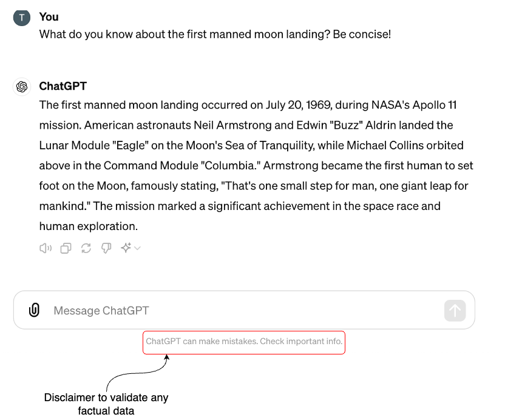Regenerate the response using circular arrows icon
Image resolution: width=505 pixels, height=420 pixels.
86,248
